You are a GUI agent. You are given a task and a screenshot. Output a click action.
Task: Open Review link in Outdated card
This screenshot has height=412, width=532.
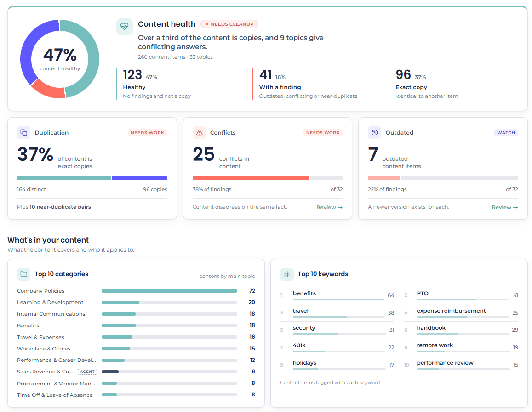pos(505,207)
